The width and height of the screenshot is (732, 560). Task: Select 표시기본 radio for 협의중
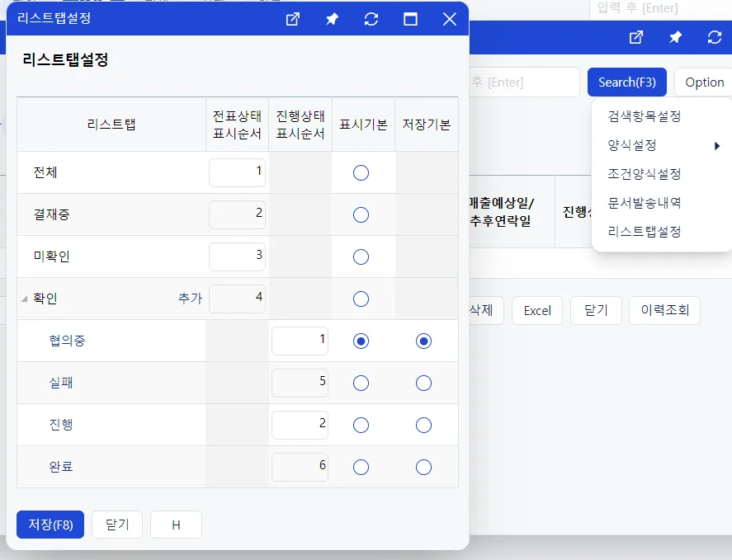[361, 341]
